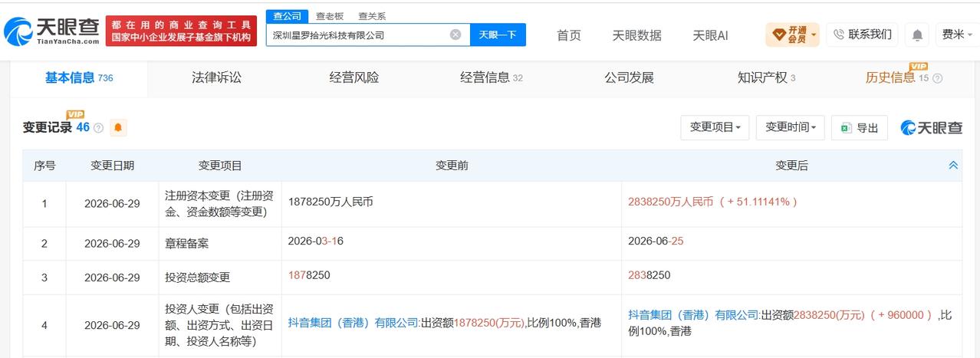
Task: Toggle the change record alert bell
Action: [118, 128]
